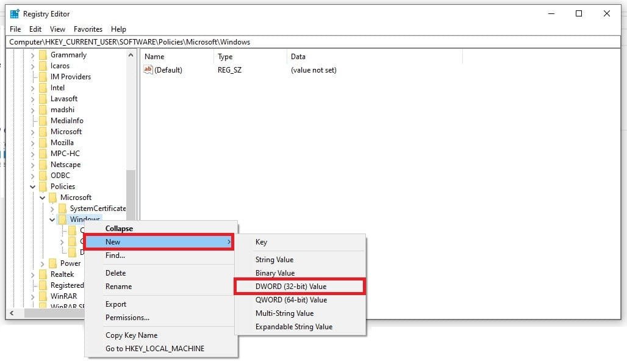Select the Grammarly folder icon

43,55
